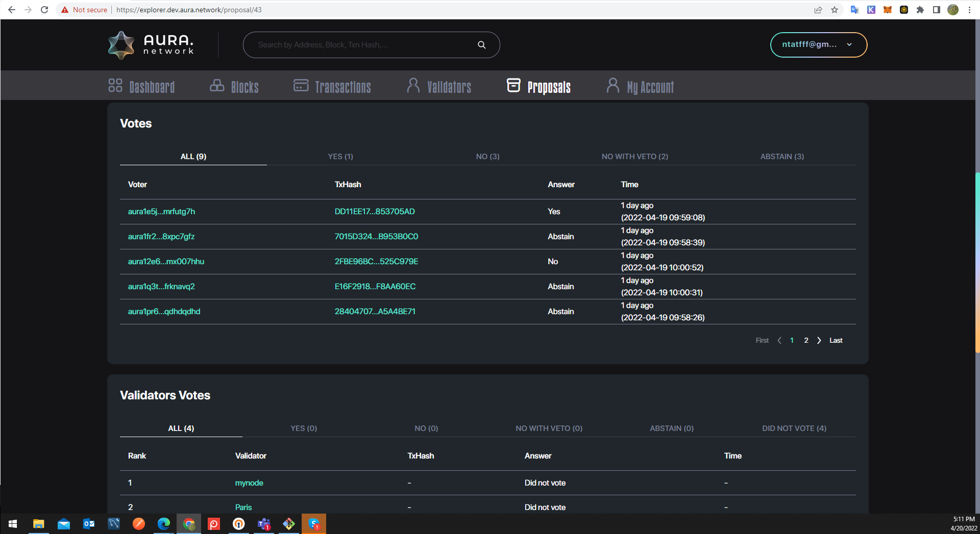The height and width of the screenshot is (534, 980).
Task: Open Postman from taskbar
Action: pyautogui.click(x=139, y=524)
